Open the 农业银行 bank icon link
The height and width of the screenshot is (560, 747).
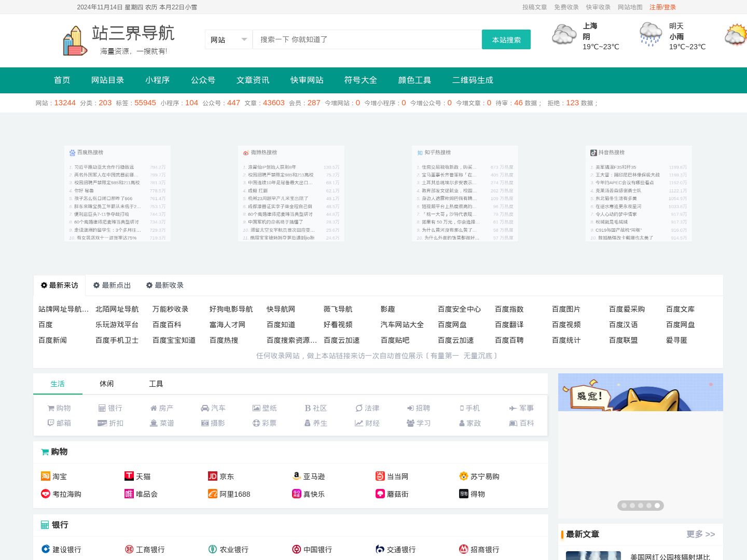213,549
